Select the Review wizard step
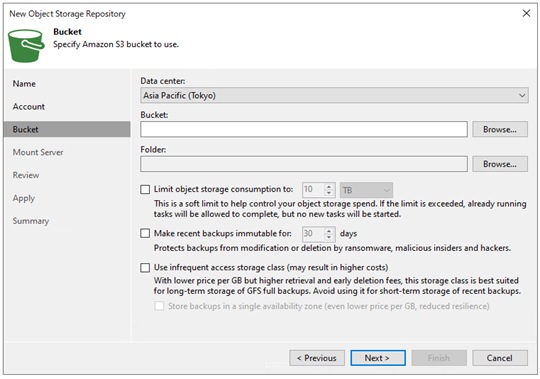Screen dimensions: 540x379 tap(26, 175)
